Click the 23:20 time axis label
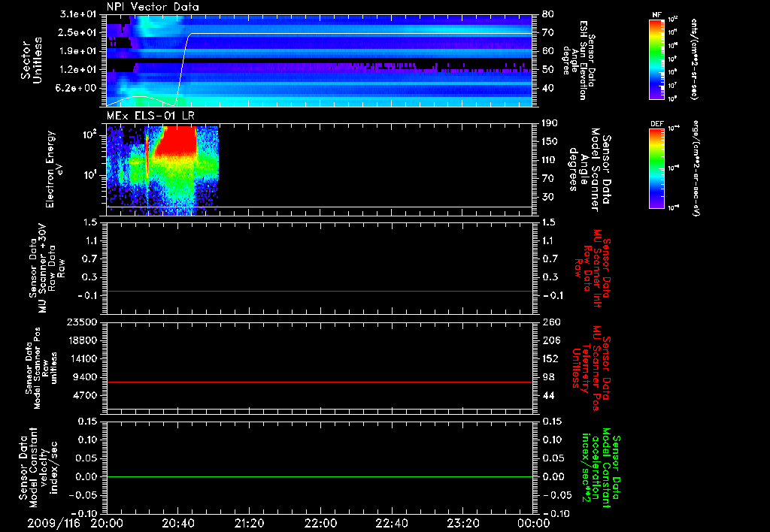The width and height of the screenshot is (770, 532). pos(462,523)
